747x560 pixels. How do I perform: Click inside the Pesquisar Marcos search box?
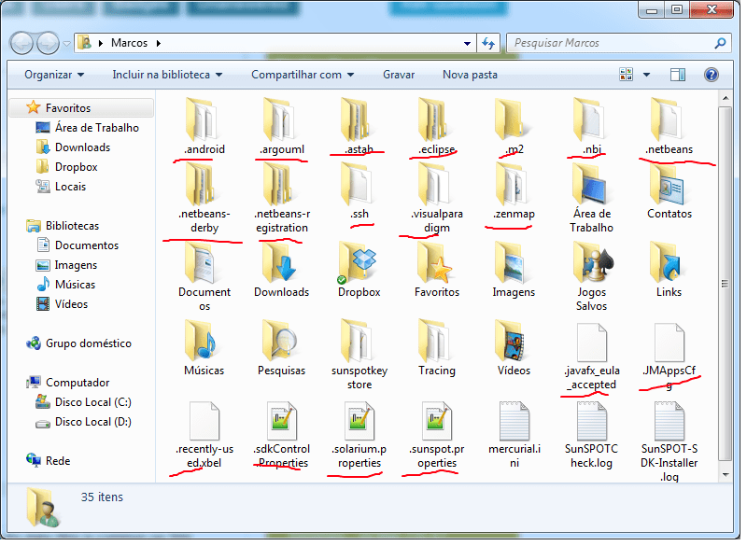[607, 42]
